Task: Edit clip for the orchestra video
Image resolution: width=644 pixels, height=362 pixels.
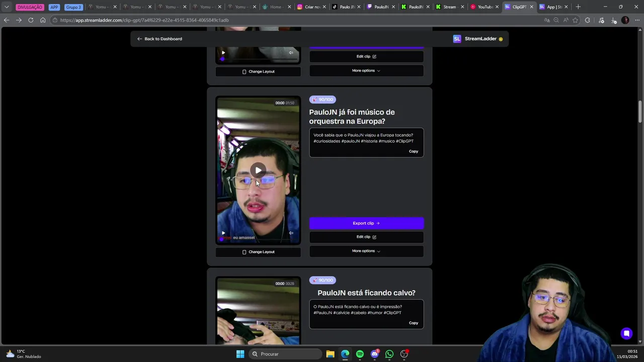Action: [x=366, y=237]
